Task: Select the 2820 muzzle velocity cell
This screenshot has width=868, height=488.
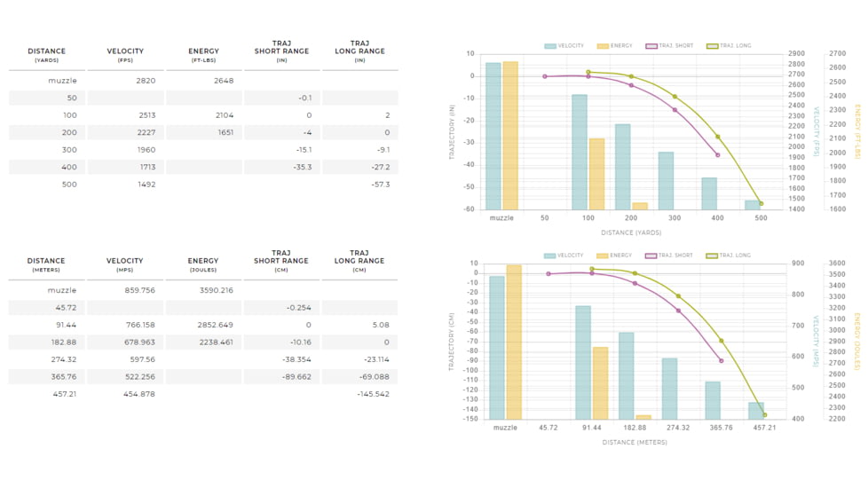Action: coord(146,81)
